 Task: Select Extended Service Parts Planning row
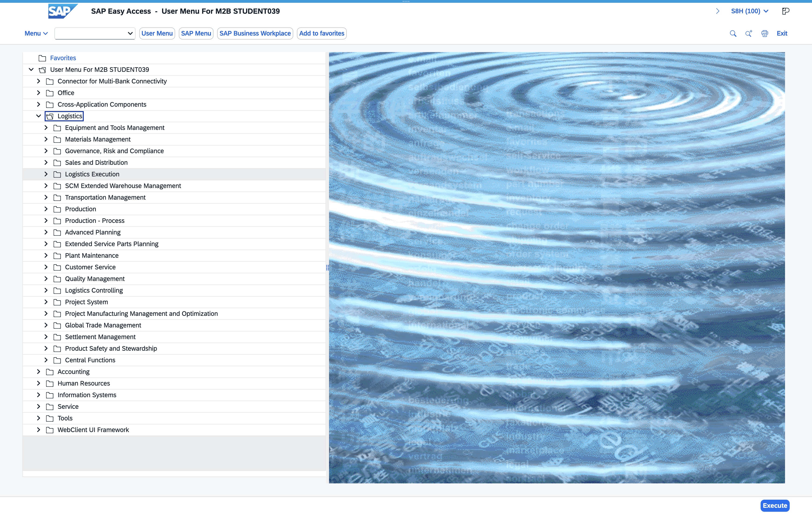click(174, 244)
